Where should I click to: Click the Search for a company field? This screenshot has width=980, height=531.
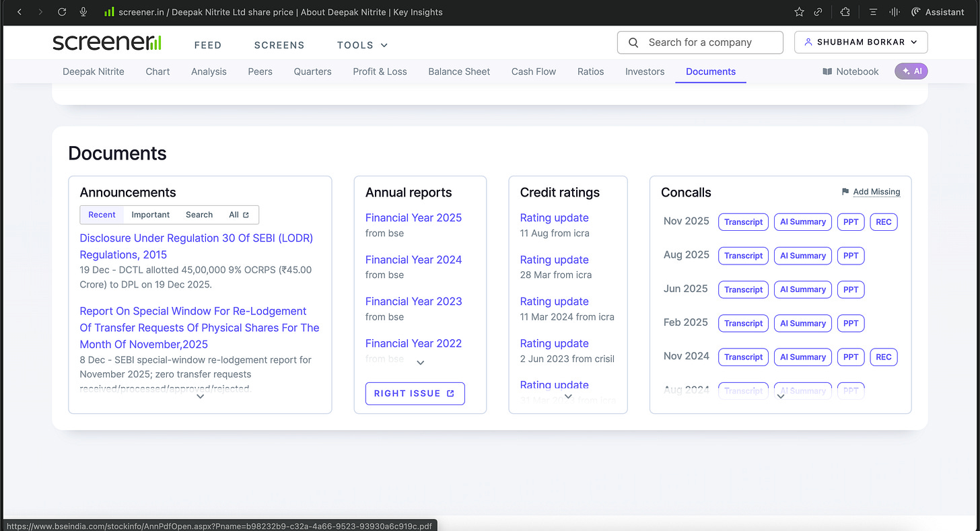[700, 42]
